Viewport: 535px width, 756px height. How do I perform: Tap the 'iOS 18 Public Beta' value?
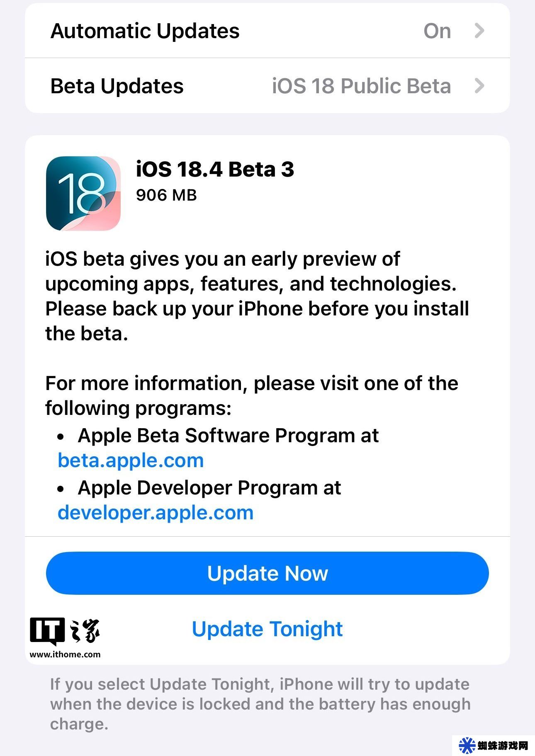[361, 86]
